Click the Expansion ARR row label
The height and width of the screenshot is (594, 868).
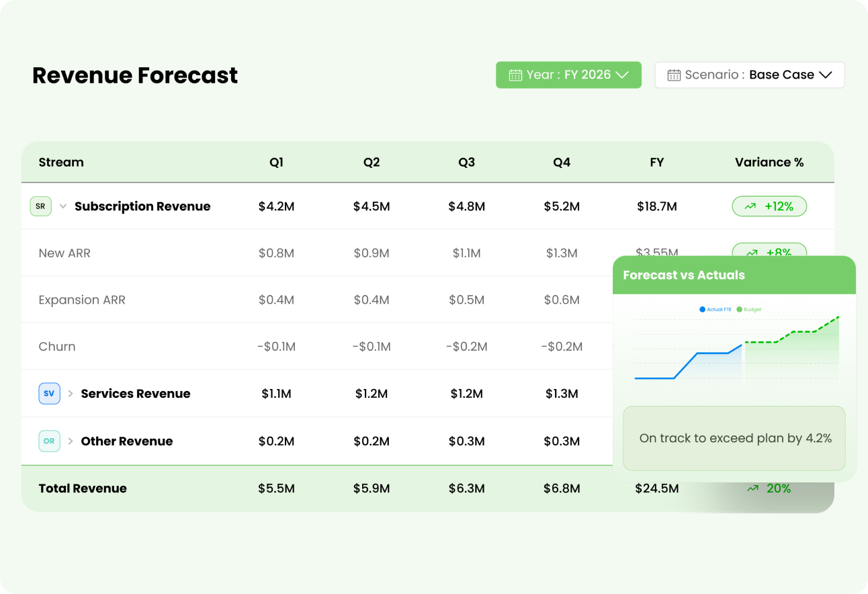pyautogui.click(x=82, y=300)
